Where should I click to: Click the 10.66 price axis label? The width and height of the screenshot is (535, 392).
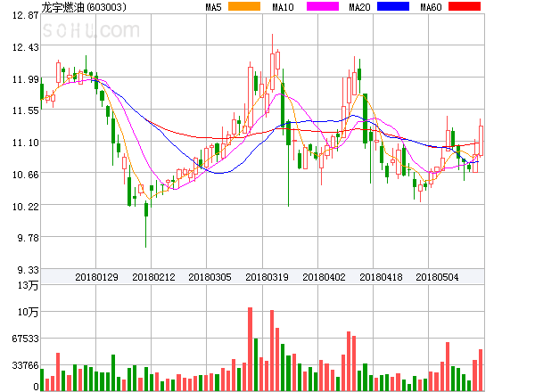click(x=26, y=175)
